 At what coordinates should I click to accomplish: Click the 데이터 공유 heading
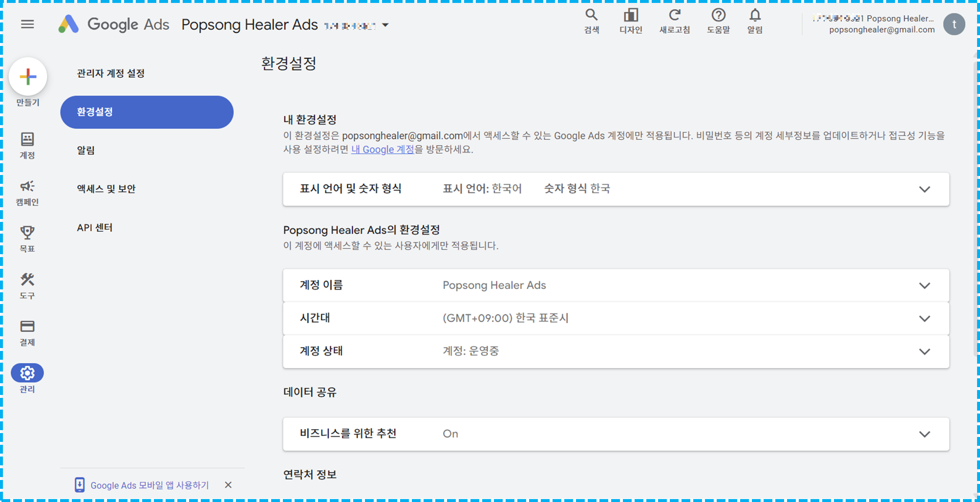click(310, 392)
